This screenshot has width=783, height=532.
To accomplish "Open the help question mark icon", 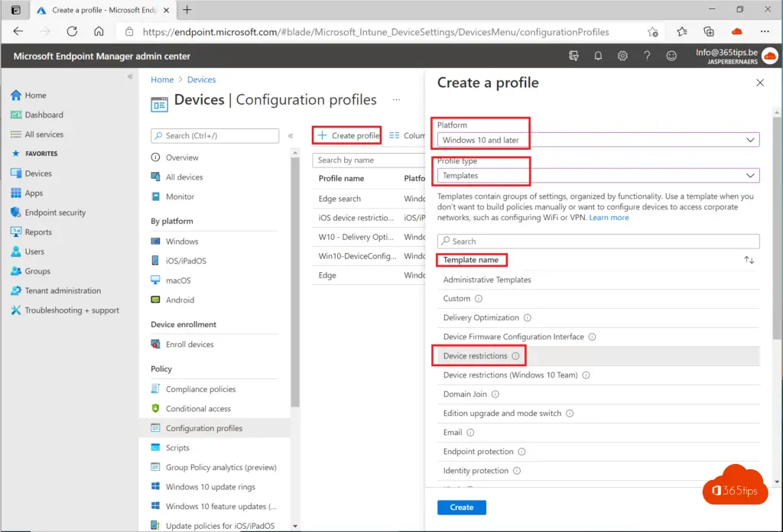I will 647,56.
